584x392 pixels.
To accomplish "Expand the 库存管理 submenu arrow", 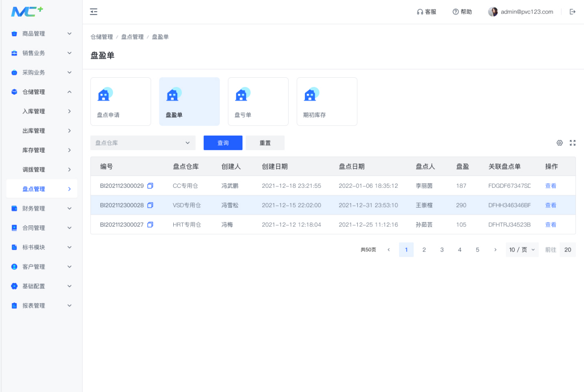I will click(x=70, y=150).
